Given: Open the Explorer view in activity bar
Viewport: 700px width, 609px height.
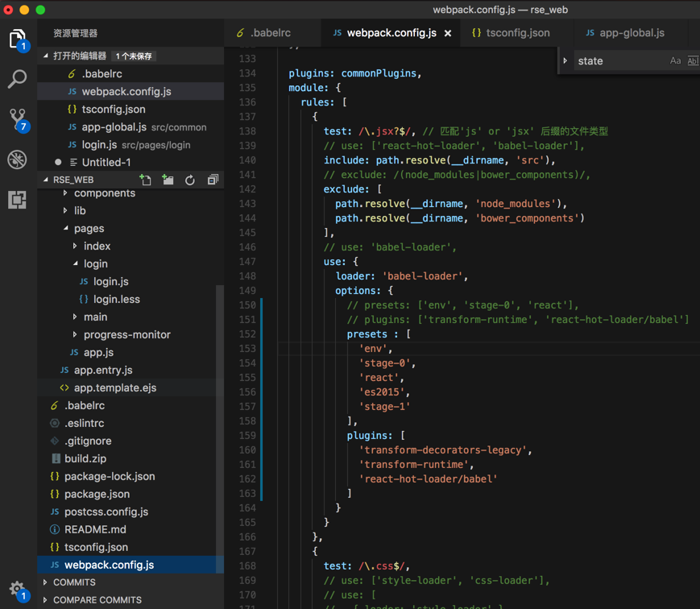Looking at the screenshot, I should tap(18, 39).
